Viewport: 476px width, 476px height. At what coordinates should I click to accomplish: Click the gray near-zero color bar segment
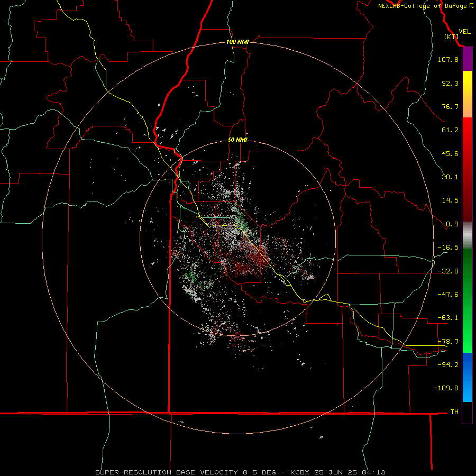[x=467, y=235]
